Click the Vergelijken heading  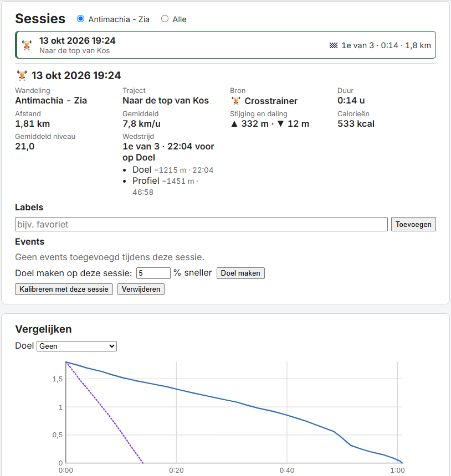(43, 329)
